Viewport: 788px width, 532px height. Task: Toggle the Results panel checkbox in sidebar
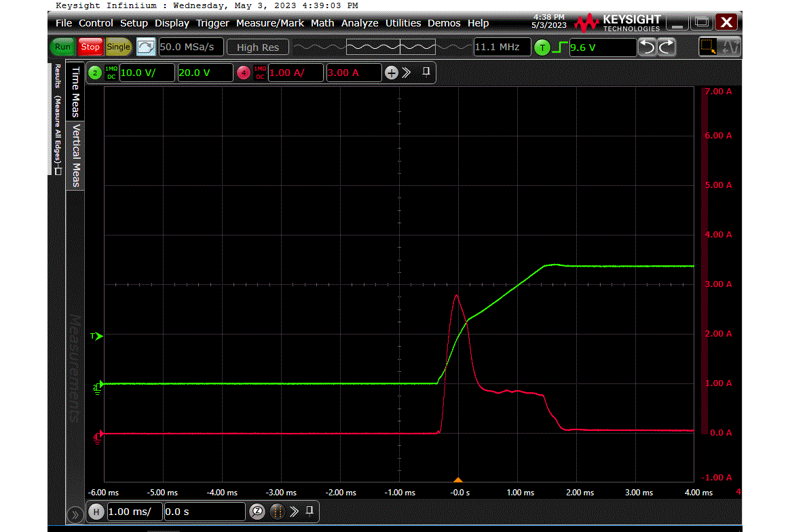(x=58, y=171)
